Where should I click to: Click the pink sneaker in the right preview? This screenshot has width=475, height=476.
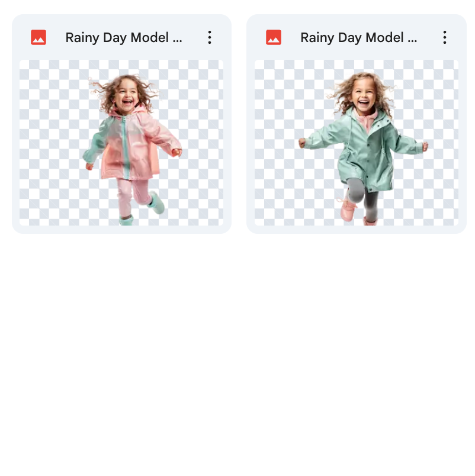[x=348, y=210]
